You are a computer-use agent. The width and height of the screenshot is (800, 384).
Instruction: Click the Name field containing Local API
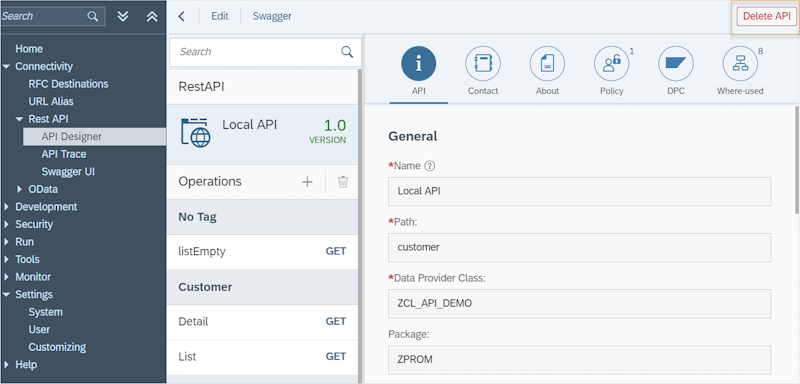point(580,192)
